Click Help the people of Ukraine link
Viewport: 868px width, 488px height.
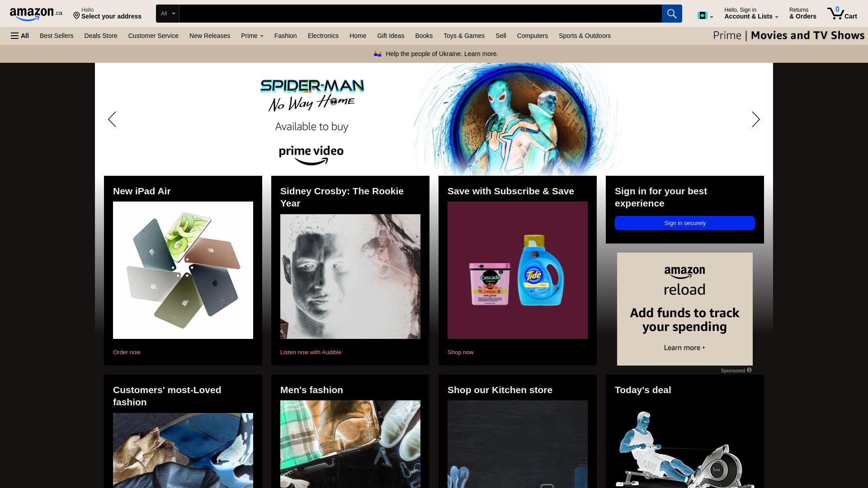[x=442, y=54]
